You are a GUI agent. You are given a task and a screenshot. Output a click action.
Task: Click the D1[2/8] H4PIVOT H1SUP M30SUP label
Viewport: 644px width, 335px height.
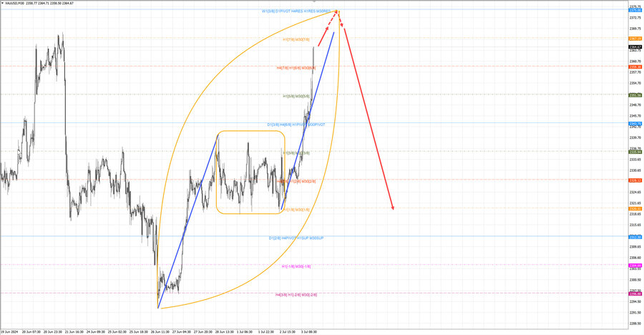296,238
